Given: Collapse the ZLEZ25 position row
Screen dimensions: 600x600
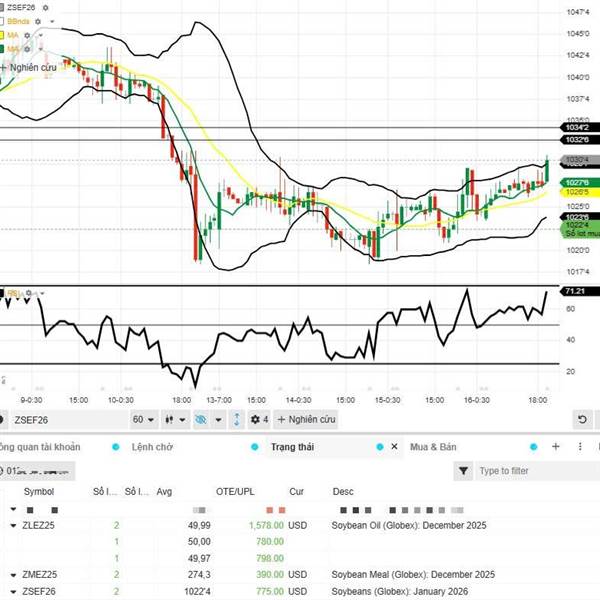Looking at the screenshot, I should (13, 525).
